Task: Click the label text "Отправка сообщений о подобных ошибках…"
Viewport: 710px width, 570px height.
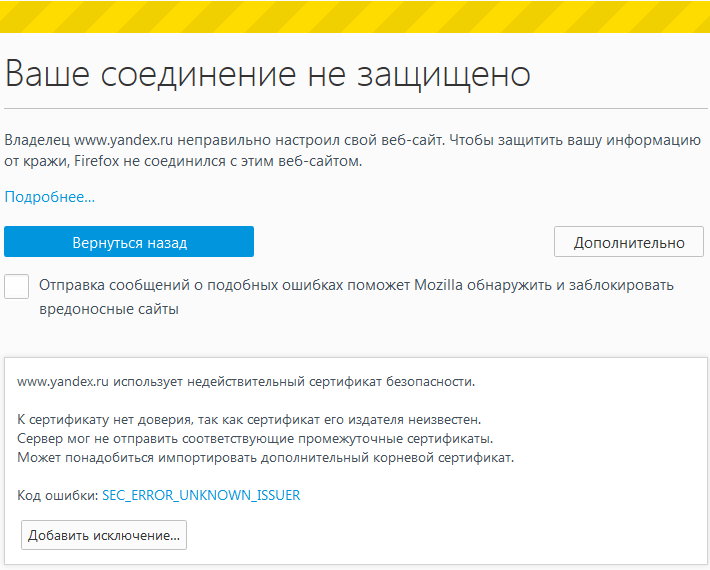Action: tap(356, 297)
